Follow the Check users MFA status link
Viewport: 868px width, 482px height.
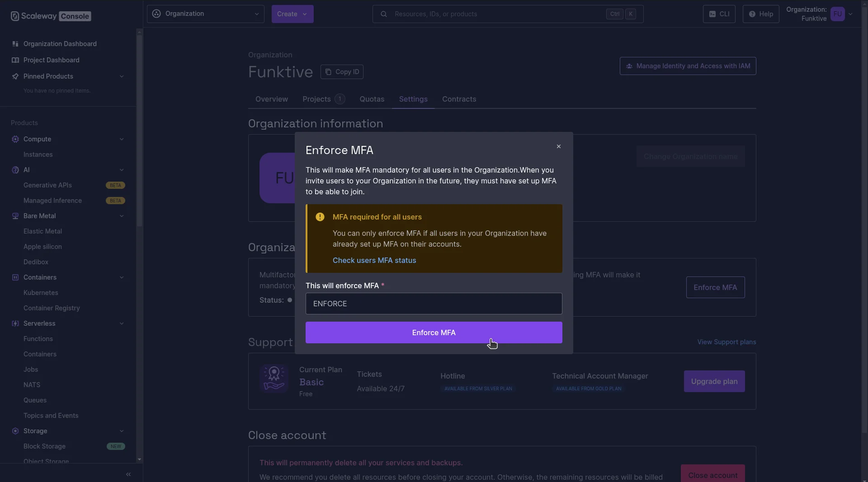pos(374,260)
